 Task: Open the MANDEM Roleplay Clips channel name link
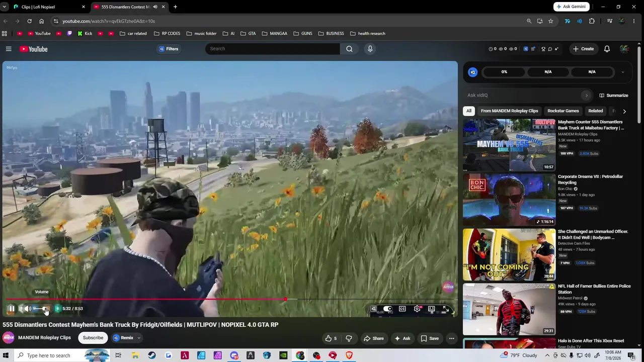coord(44,338)
